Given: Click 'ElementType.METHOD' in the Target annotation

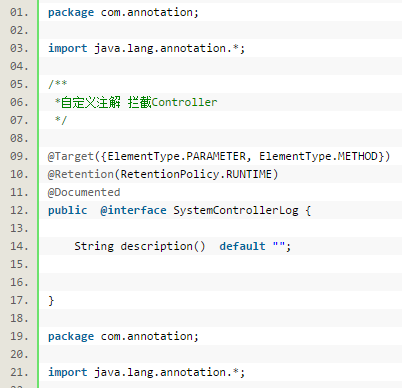Looking at the screenshot, I should [318, 156].
